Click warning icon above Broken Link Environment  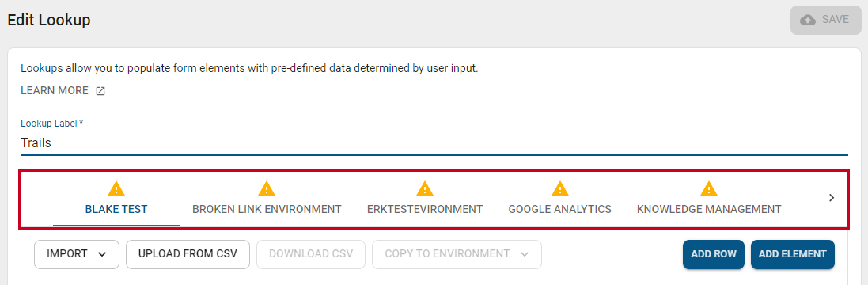pyautogui.click(x=267, y=188)
